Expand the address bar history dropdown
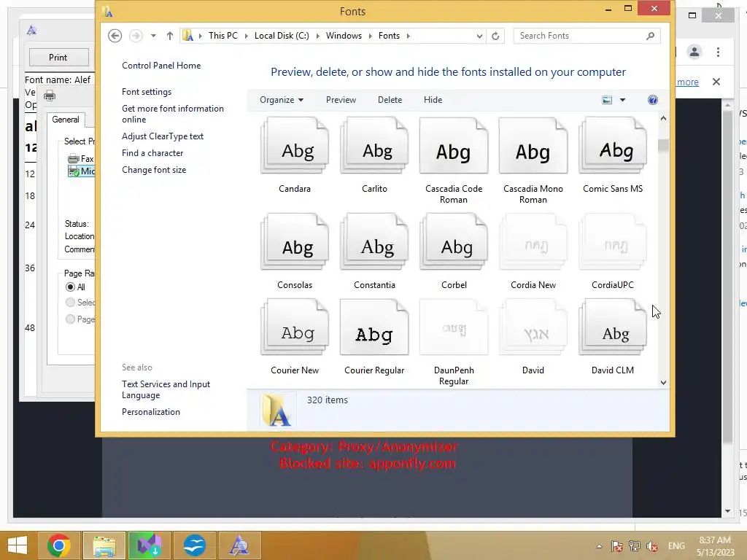This screenshot has height=560, width=747. (x=479, y=36)
